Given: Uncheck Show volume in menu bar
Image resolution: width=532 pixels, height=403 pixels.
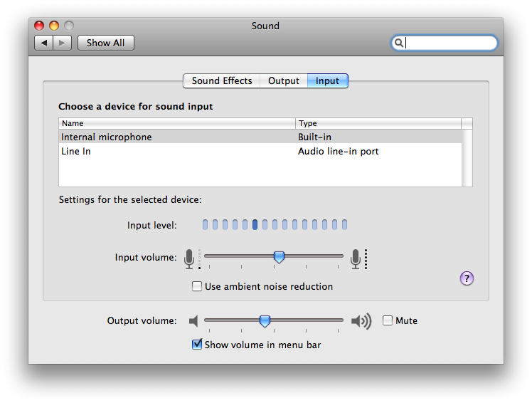Looking at the screenshot, I should click(197, 344).
